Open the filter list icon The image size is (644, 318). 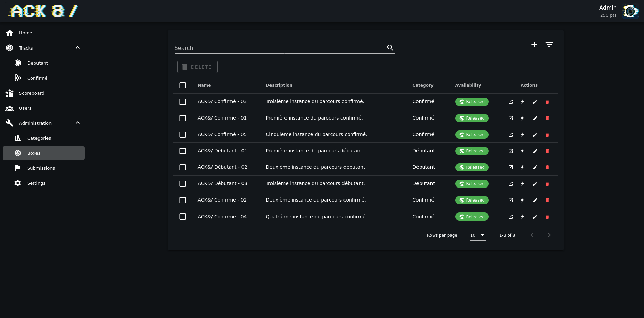pyautogui.click(x=549, y=45)
